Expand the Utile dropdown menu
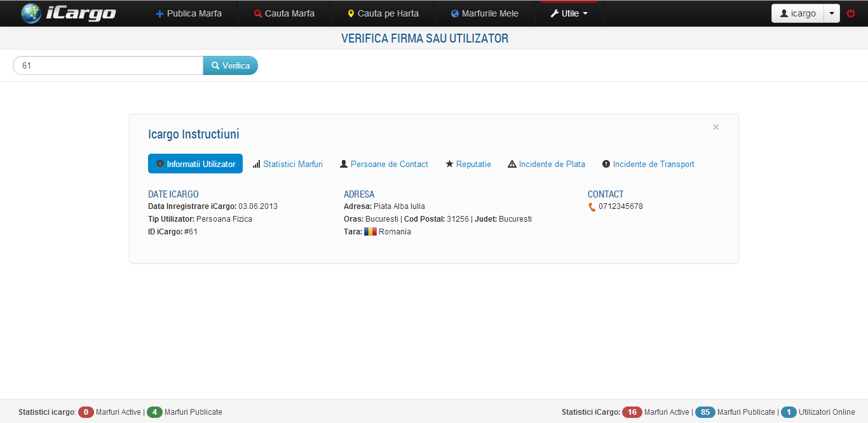868x423 pixels. (x=569, y=13)
